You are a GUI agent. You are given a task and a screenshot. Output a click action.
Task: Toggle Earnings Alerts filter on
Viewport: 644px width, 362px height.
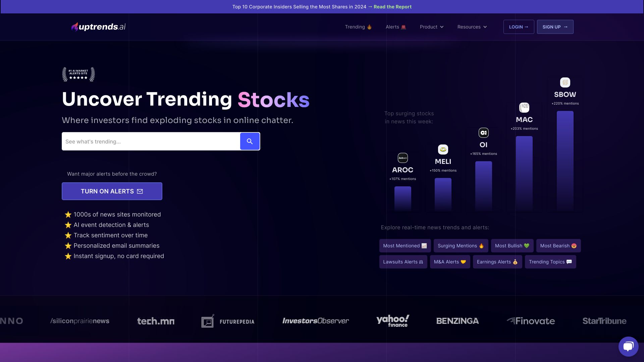[x=498, y=261]
